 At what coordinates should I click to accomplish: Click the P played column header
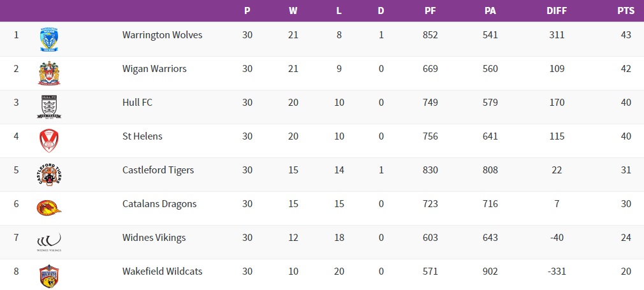point(247,11)
